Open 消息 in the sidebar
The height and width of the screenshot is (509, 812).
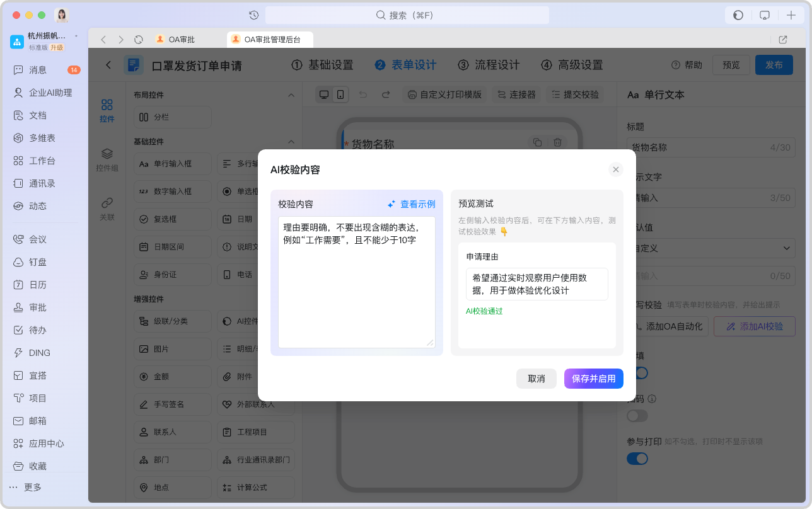click(44, 70)
